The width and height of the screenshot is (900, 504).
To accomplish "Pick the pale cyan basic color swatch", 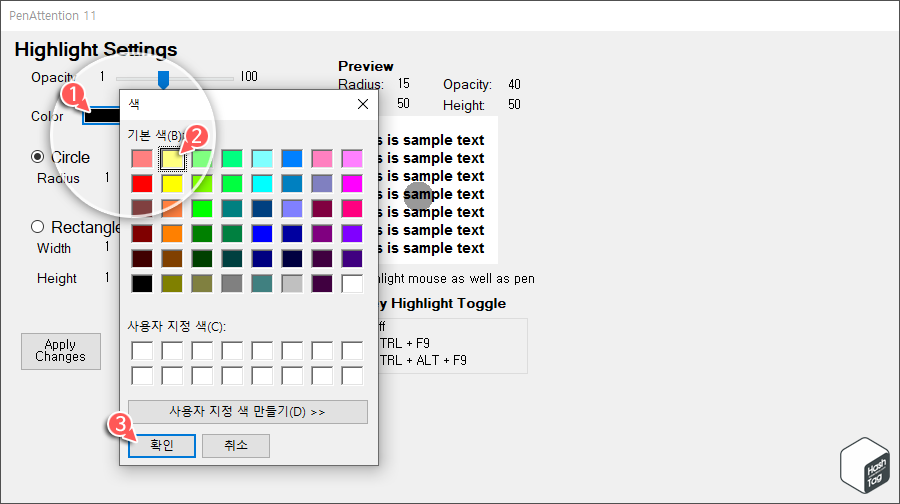I will pos(262,158).
